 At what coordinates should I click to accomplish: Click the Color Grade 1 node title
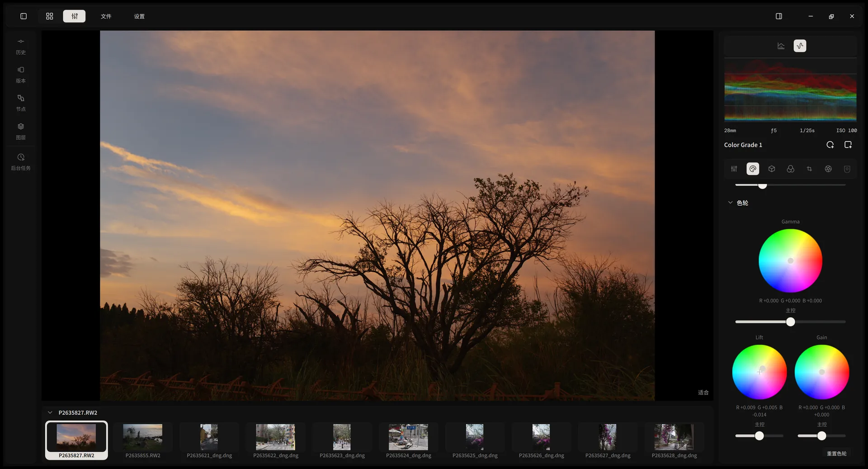pyautogui.click(x=743, y=145)
